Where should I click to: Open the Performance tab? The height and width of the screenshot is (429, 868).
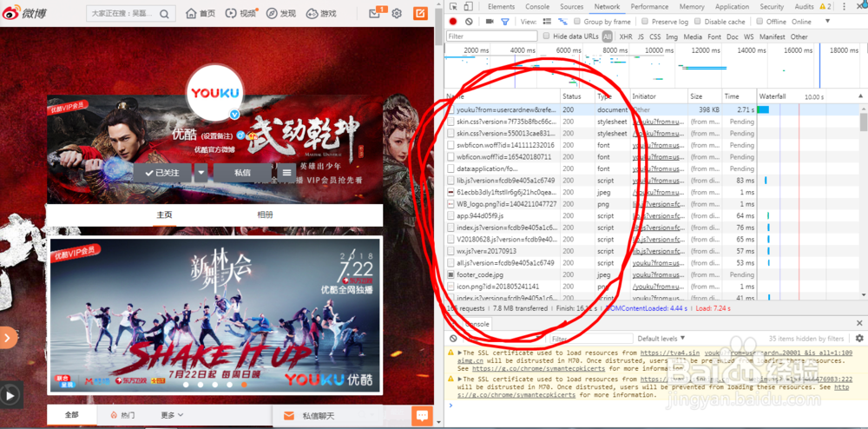click(649, 7)
